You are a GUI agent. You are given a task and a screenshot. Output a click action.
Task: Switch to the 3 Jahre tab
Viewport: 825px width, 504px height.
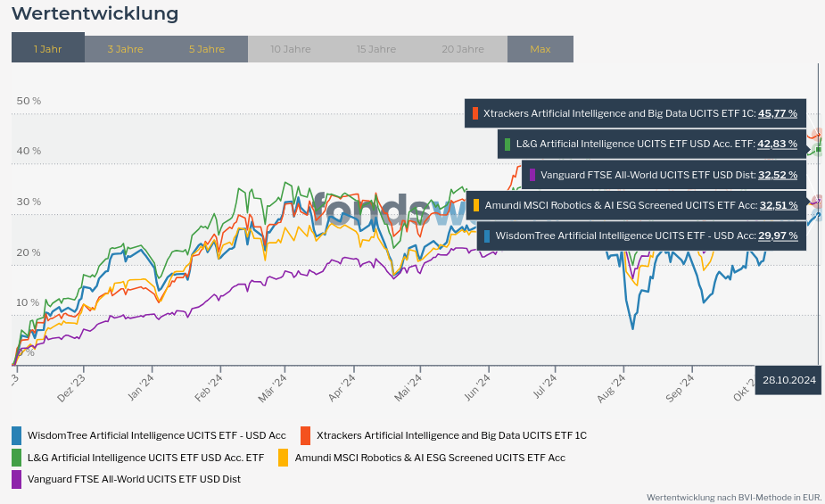coord(125,48)
